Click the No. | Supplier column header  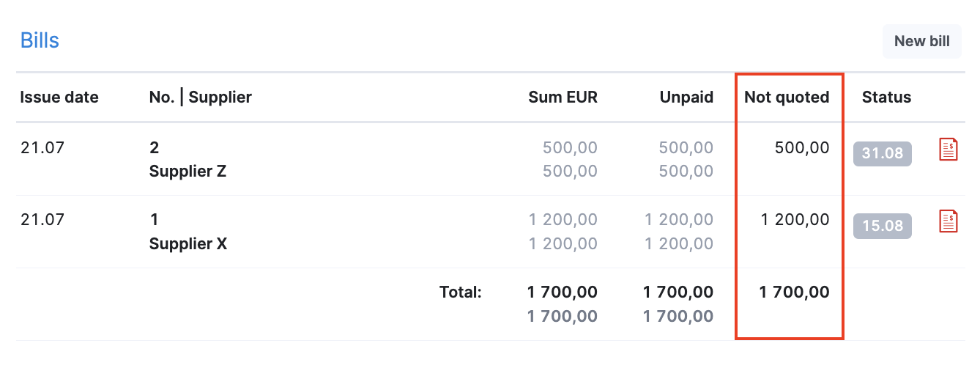point(201,97)
